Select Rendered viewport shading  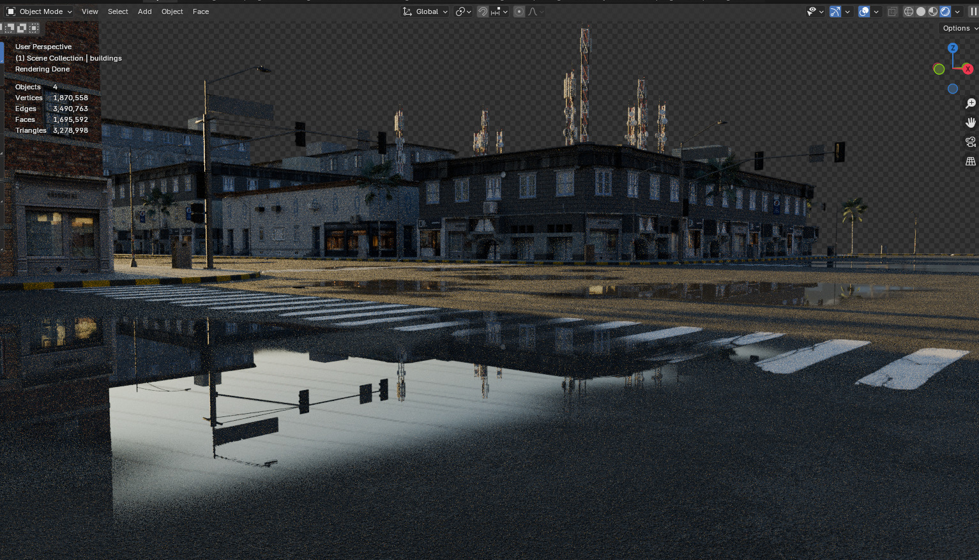pyautogui.click(x=945, y=11)
